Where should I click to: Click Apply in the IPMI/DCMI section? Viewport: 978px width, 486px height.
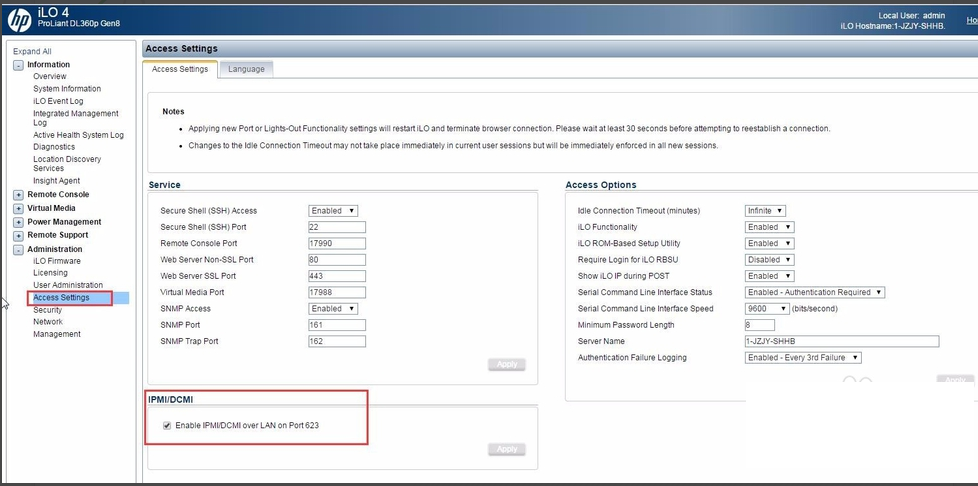click(x=506, y=449)
